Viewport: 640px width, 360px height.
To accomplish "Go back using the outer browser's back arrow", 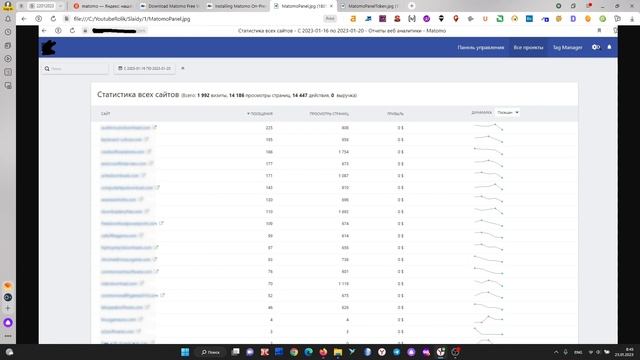I will click(24, 19).
